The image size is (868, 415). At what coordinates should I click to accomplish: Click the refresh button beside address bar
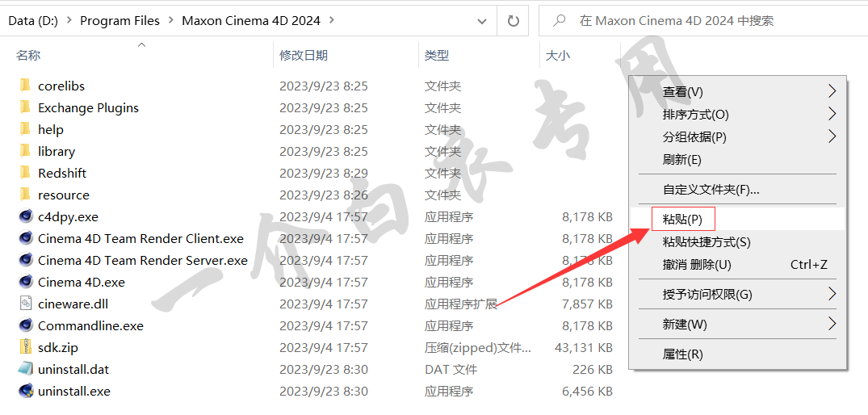(514, 21)
